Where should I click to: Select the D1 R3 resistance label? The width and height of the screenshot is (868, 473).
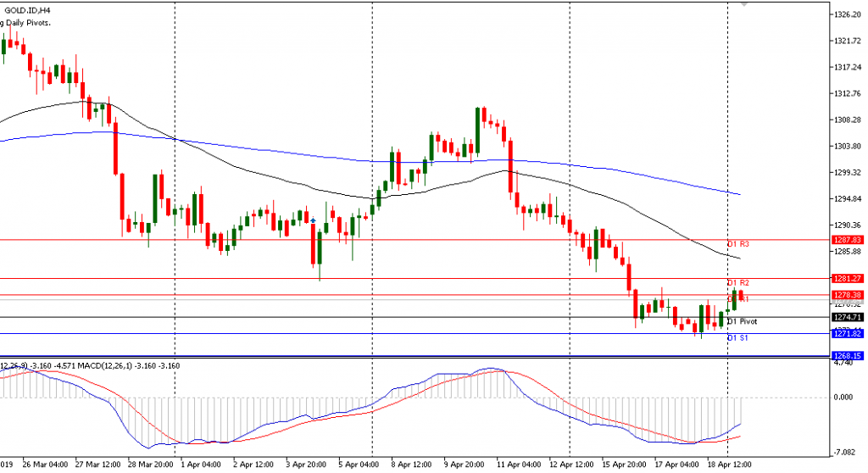pos(738,244)
